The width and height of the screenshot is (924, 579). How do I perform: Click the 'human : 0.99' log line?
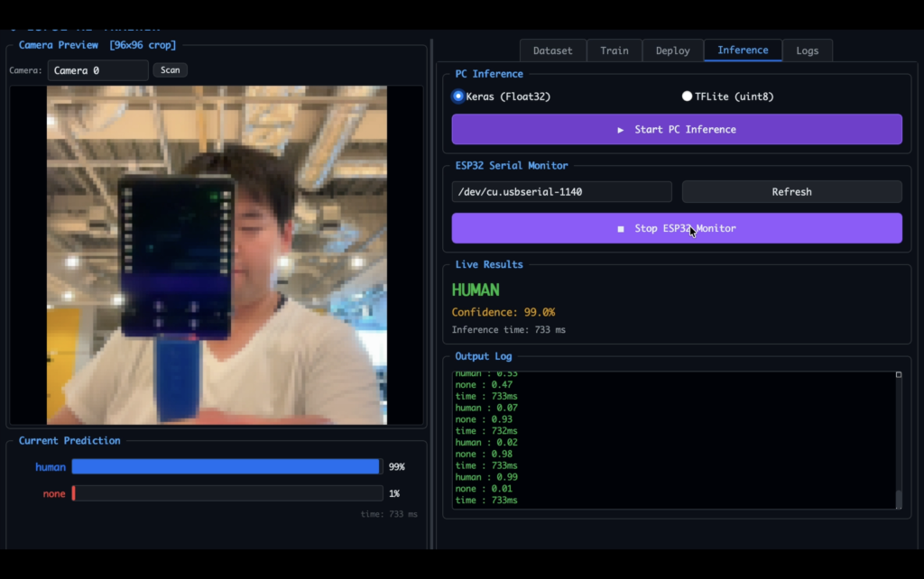click(x=486, y=477)
